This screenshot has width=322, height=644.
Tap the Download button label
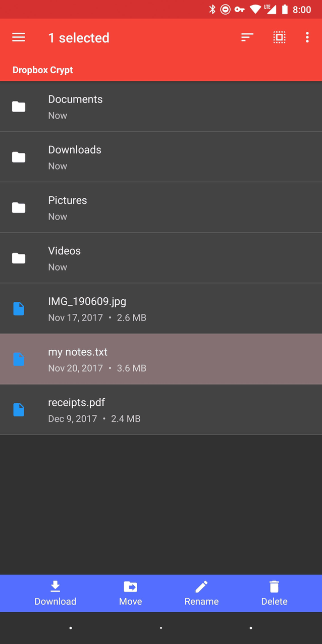pos(55,601)
